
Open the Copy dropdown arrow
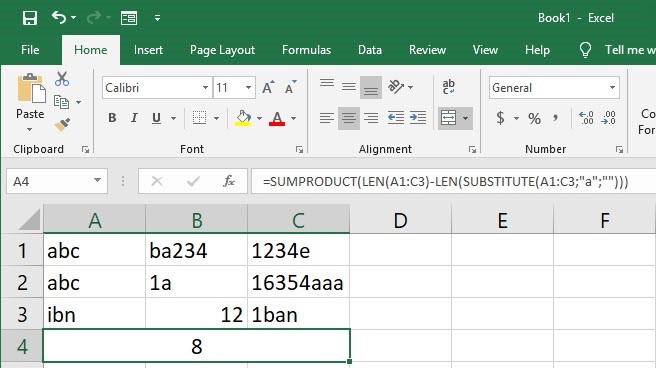78,102
